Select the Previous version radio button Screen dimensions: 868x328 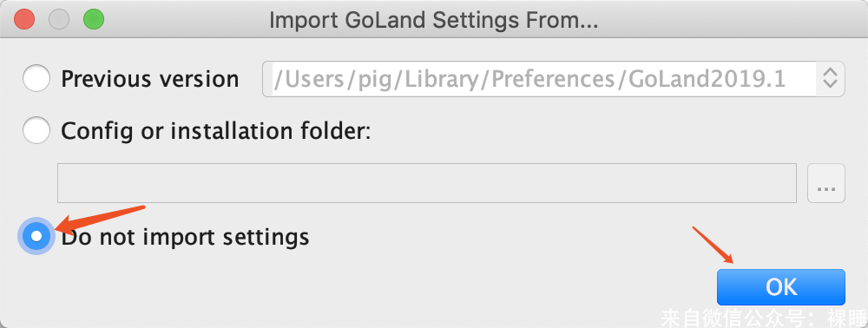pyautogui.click(x=36, y=79)
